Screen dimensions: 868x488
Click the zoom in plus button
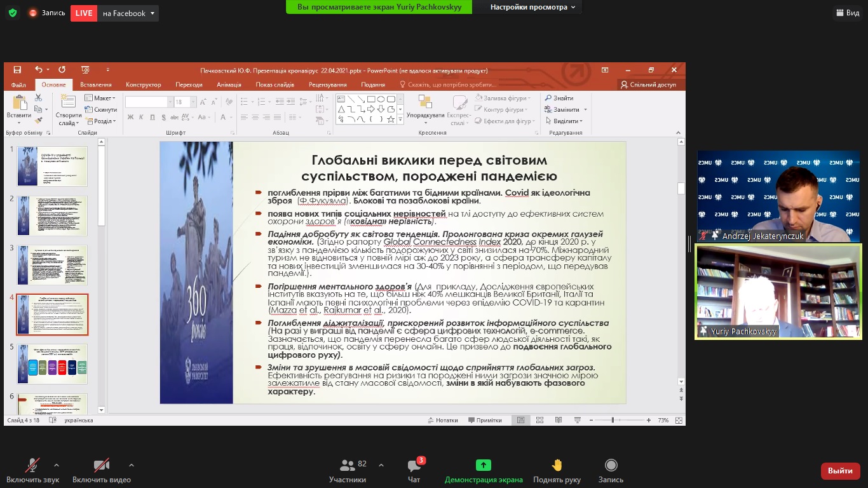tap(649, 420)
